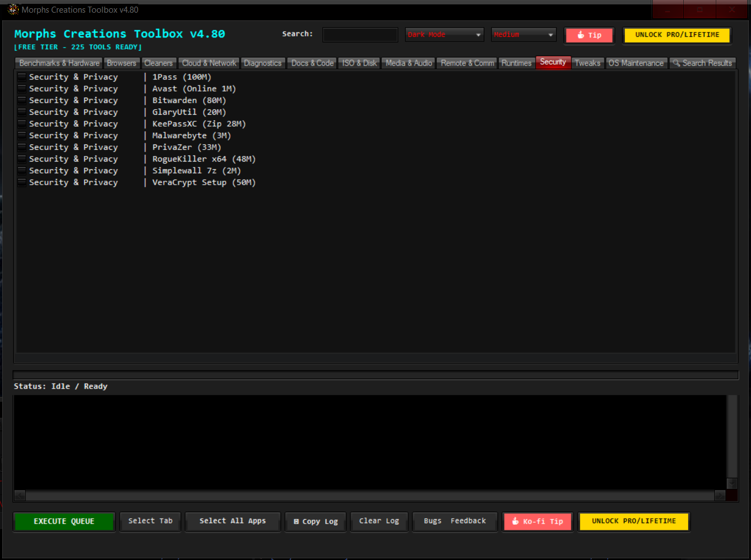The height and width of the screenshot is (560, 751).
Task: Open the Remote & Comm tab
Action: coord(467,63)
